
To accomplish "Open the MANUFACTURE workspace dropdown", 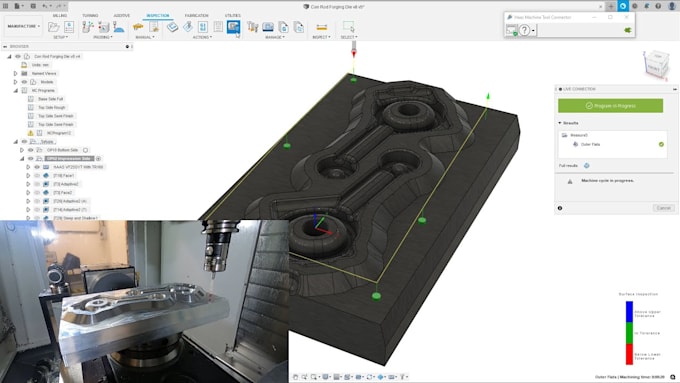I will (x=23, y=26).
